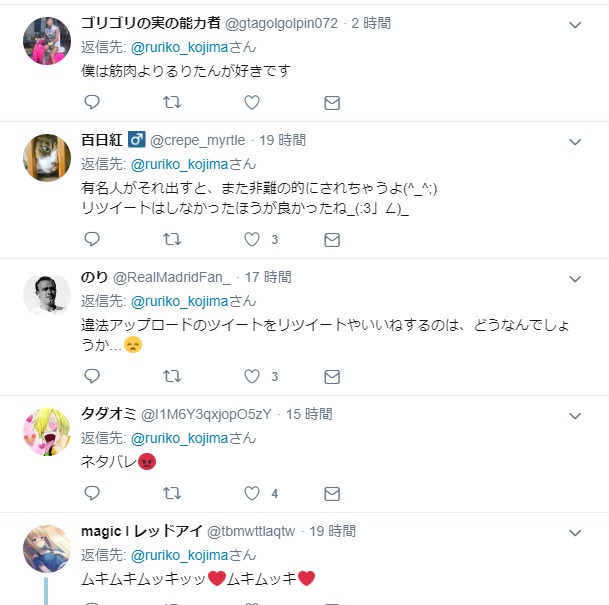Reply to 百日紅's tweet
Viewport: 609px width, 605px height.
coord(92,239)
